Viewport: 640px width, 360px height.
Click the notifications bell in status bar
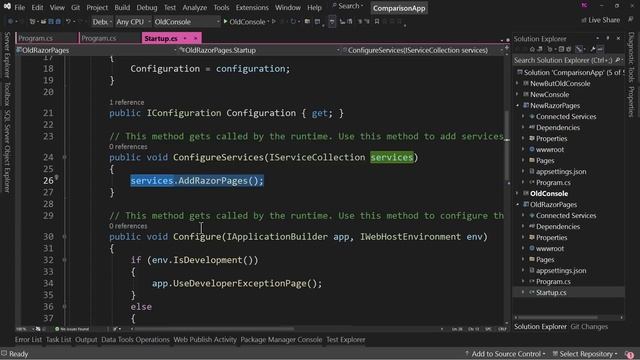629,354
